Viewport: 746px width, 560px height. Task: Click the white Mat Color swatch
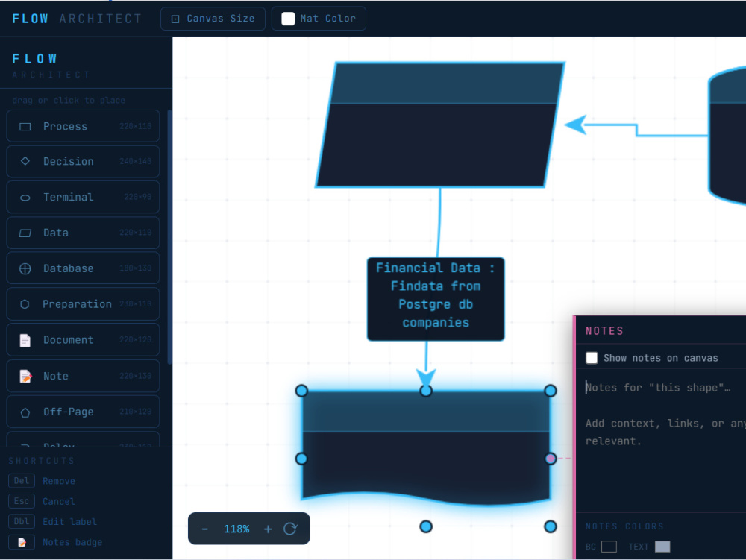[x=288, y=19]
